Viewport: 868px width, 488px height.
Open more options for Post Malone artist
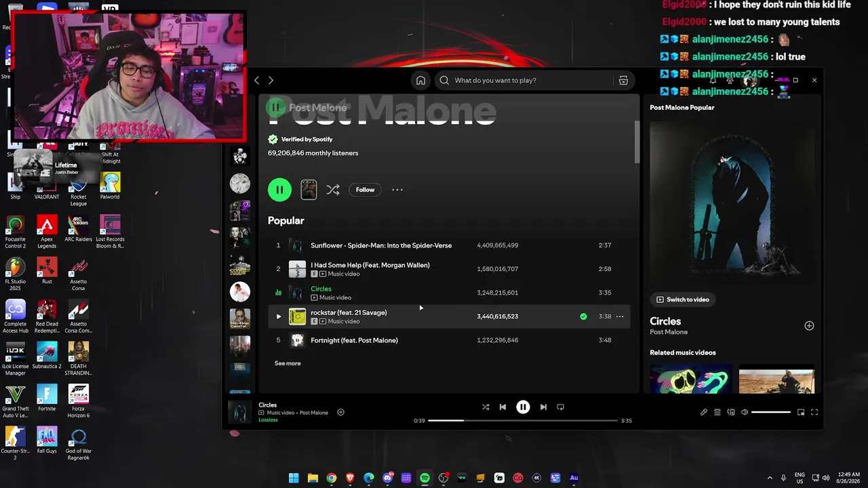point(397,190)
